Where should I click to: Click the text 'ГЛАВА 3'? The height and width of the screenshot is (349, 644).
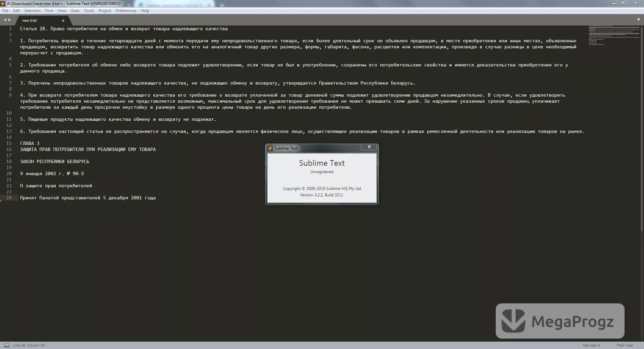30,143
